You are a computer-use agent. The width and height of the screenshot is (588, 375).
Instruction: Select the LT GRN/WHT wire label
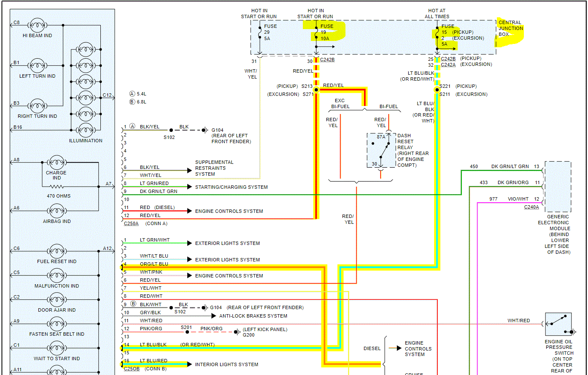pyautogui.click(x=155, y=240)
